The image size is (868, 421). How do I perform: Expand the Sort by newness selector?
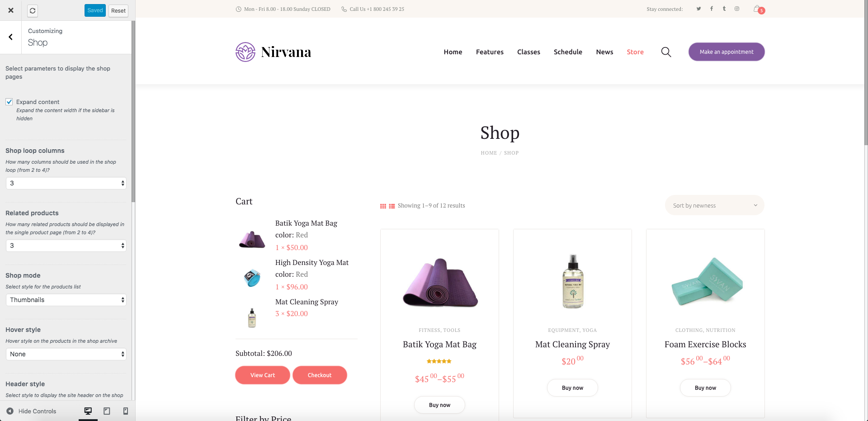tap(714, 205)
